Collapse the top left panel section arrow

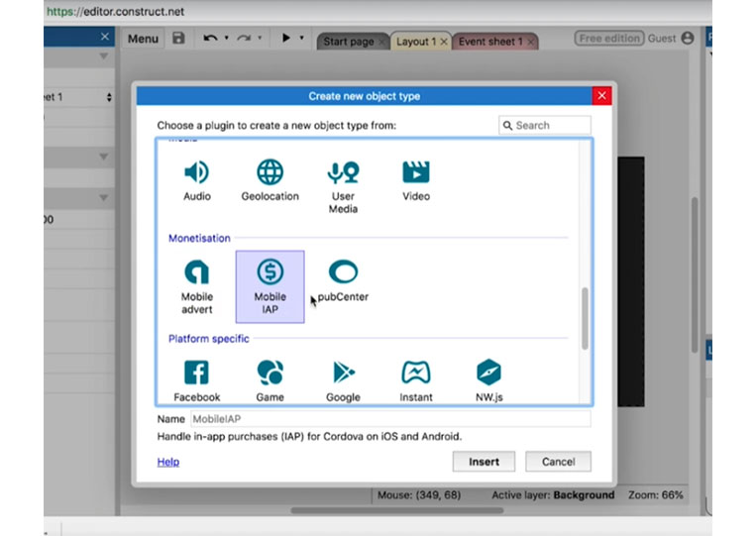click(x=103, y=56)
